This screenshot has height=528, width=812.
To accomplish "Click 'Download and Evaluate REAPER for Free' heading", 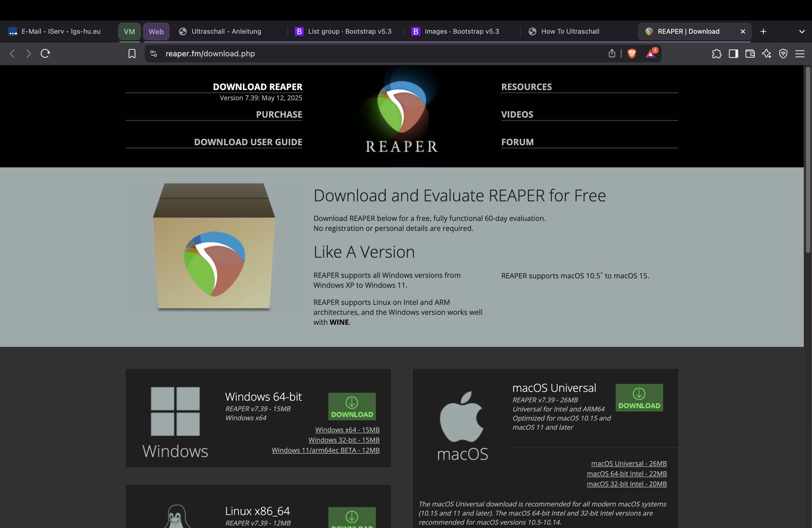I will (460, 196).
